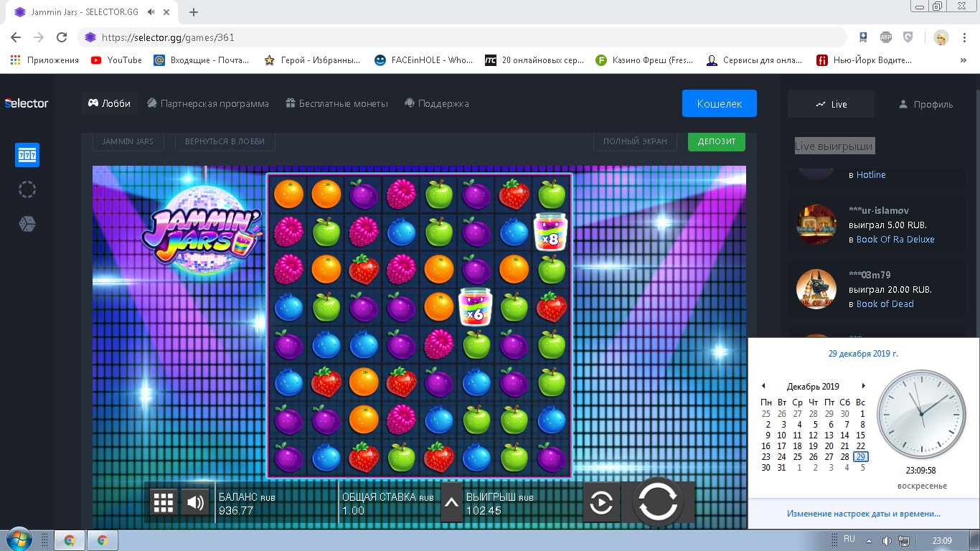The height and width of the screenshot is (551, 980).
Task: Click the RU language indicator
Action: click(849, 539)
